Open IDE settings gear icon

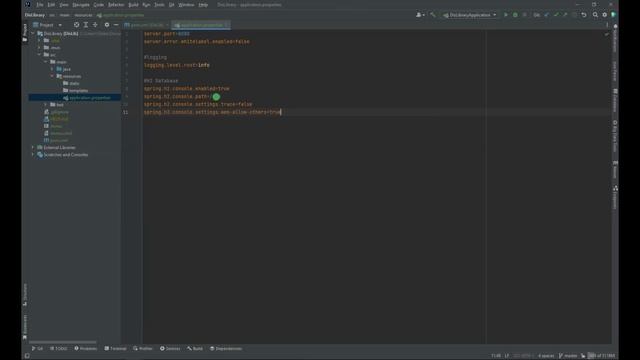click(604, 15)
